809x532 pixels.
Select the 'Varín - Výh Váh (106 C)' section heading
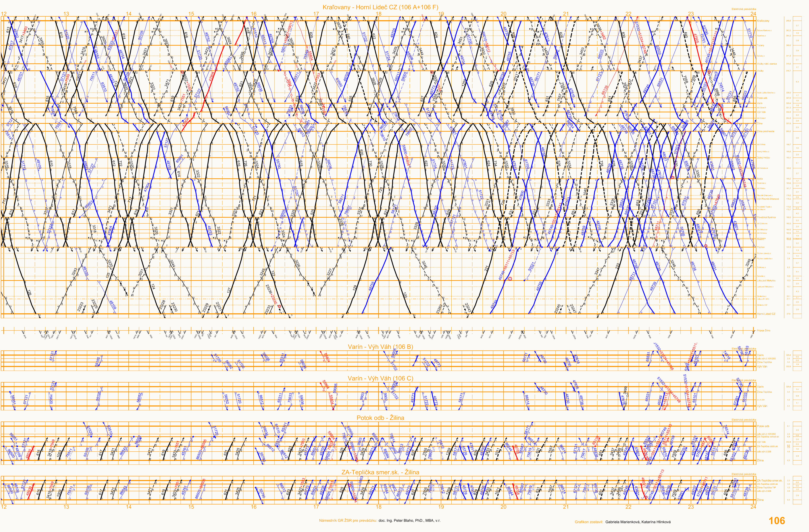(380, 378)
